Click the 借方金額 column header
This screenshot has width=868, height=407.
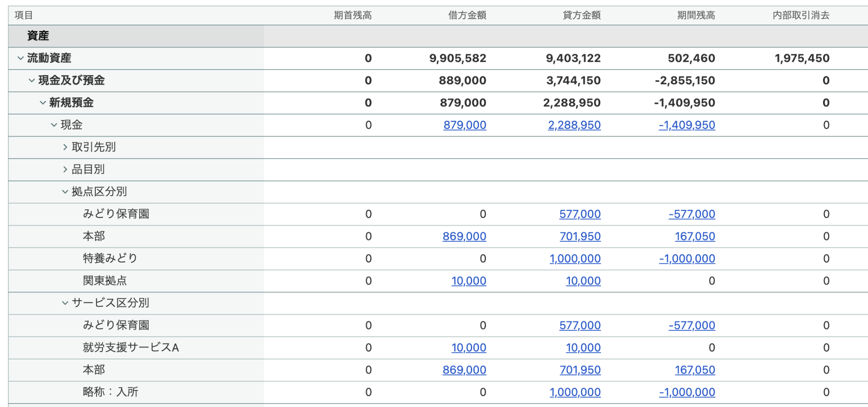467,15
